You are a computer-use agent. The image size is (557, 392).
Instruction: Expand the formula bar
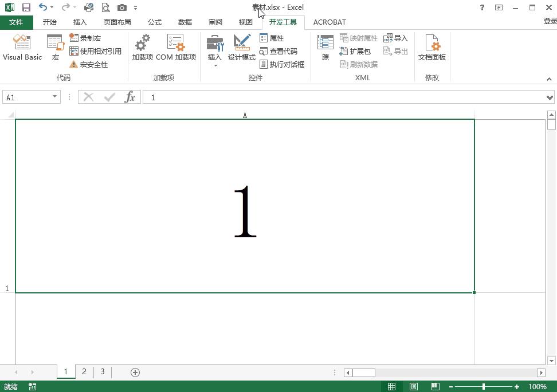(x=550, y=97)
